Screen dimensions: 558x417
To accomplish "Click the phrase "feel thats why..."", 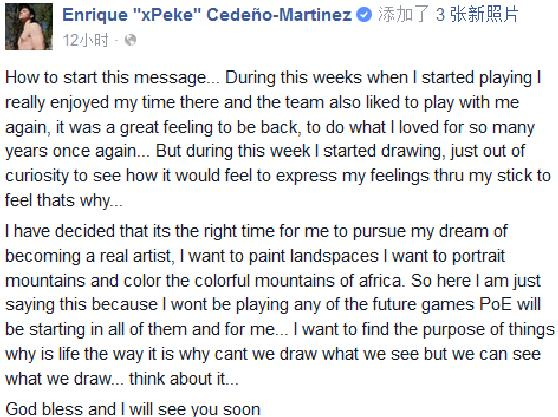I will [x=64, y=200].
